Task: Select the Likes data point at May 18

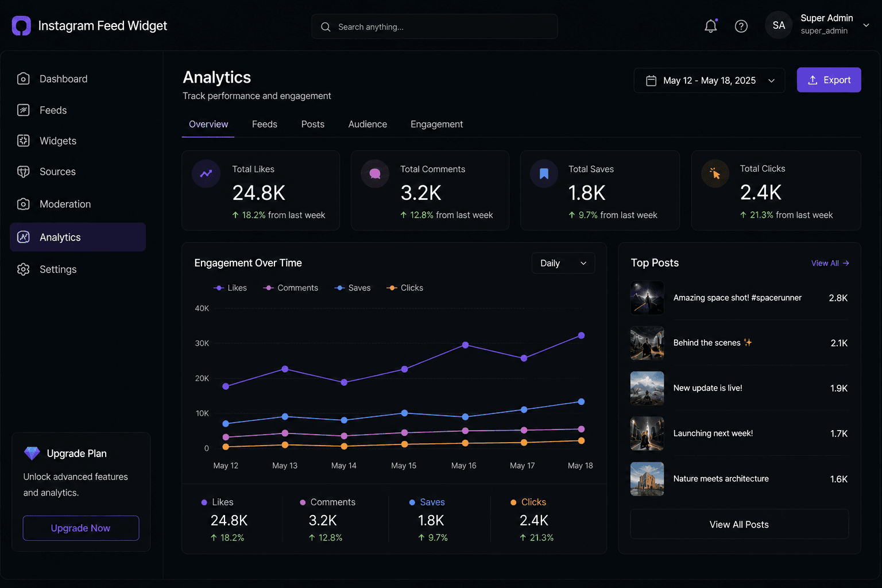Action: (x=581, y=335)
